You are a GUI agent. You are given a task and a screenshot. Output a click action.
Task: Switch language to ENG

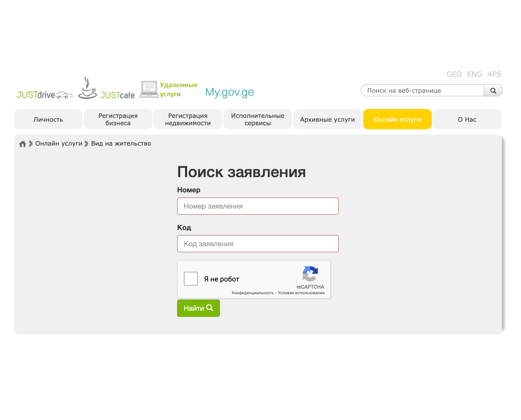(x=474, y=74)
